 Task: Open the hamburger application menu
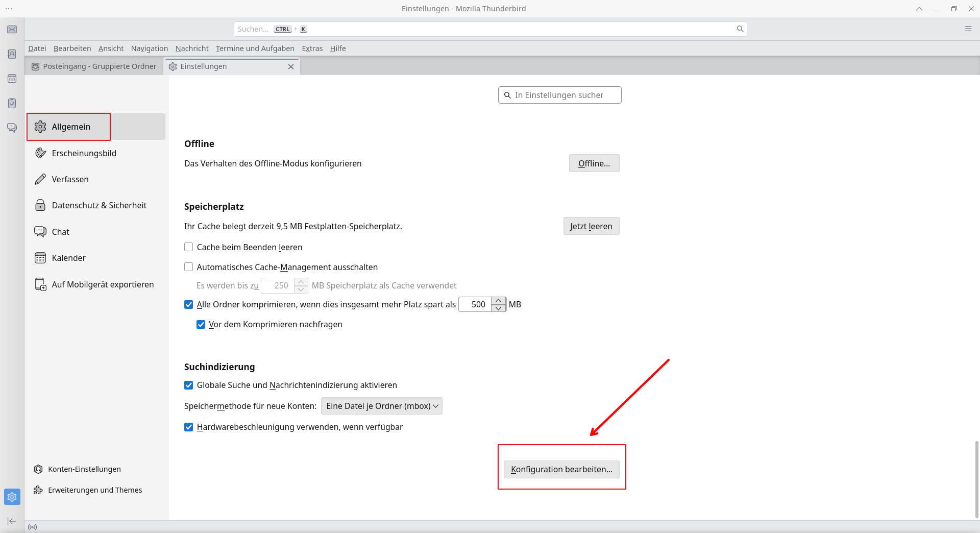pos(968,29)
